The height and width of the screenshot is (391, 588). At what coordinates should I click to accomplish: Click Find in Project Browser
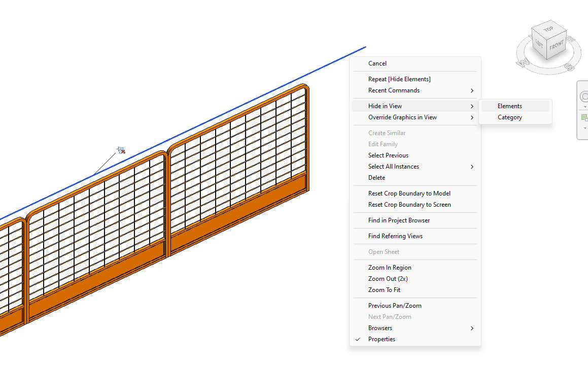pos(398,220)
